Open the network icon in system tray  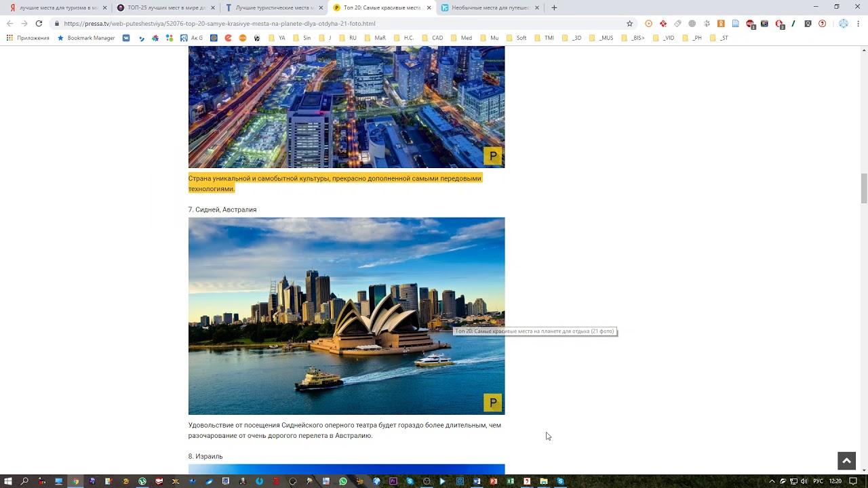click(x=793, y=481)
